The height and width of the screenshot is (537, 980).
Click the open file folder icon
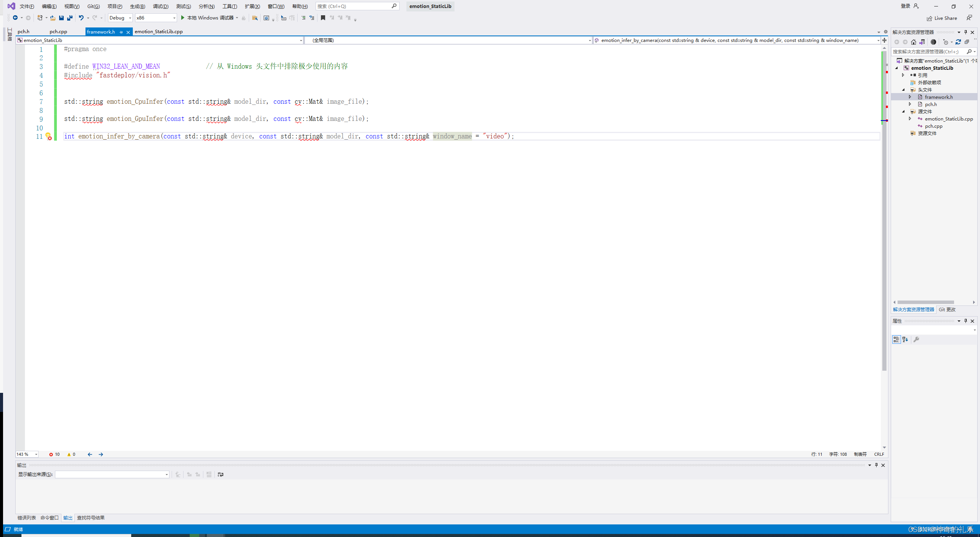tap(53, 18)
